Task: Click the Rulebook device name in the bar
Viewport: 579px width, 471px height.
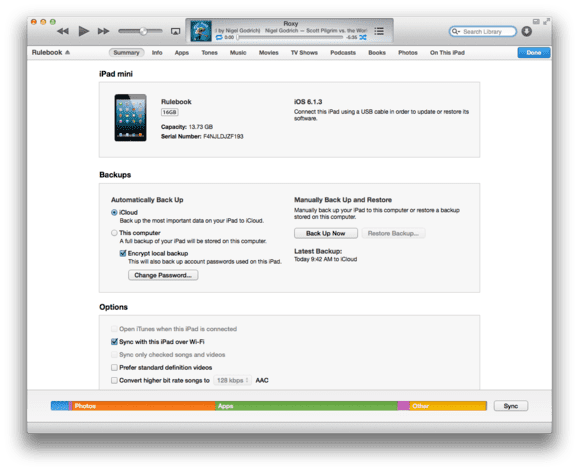Action: (x=47, y=52)
